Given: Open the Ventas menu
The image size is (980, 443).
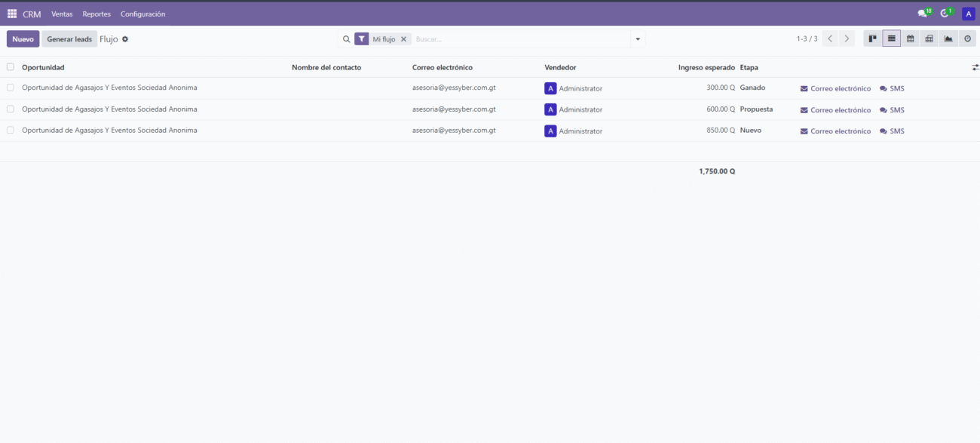Looking at the screenshot, I should 62,14.
